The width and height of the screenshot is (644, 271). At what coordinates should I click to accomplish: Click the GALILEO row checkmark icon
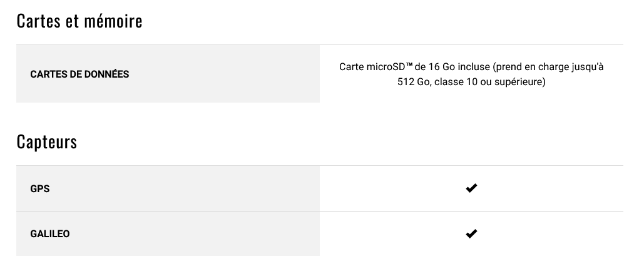471,233
